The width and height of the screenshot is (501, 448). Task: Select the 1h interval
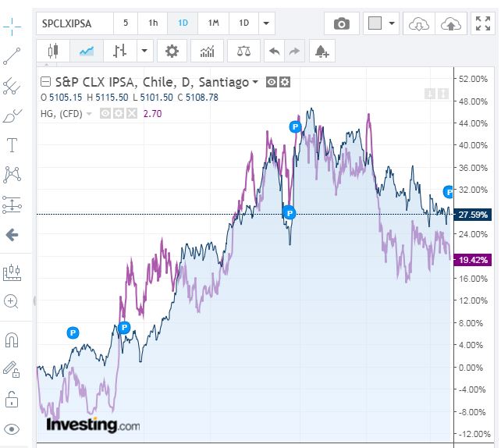(x=153, y=23)
